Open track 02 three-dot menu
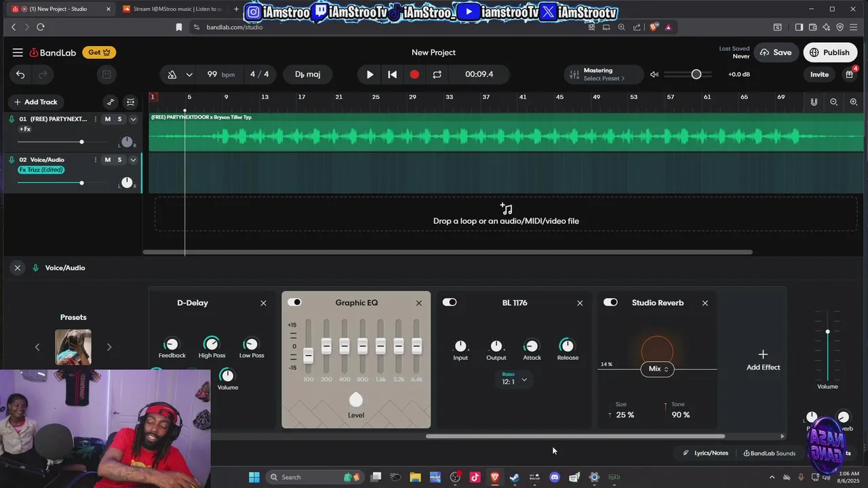The width and height of the screenshot is (868, 488). pyautogui.click(x=95, y=160)
